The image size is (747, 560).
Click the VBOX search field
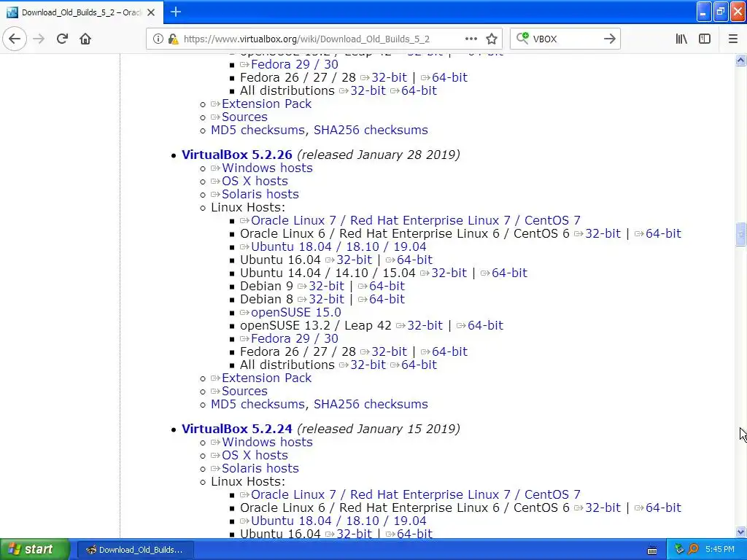(x=565, y=39)
